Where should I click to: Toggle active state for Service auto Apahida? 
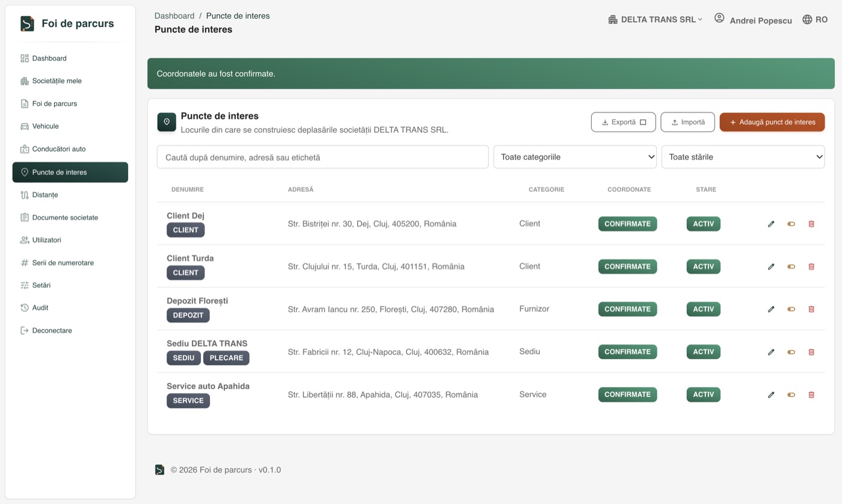pyautogui.click(x=791, y=395)
